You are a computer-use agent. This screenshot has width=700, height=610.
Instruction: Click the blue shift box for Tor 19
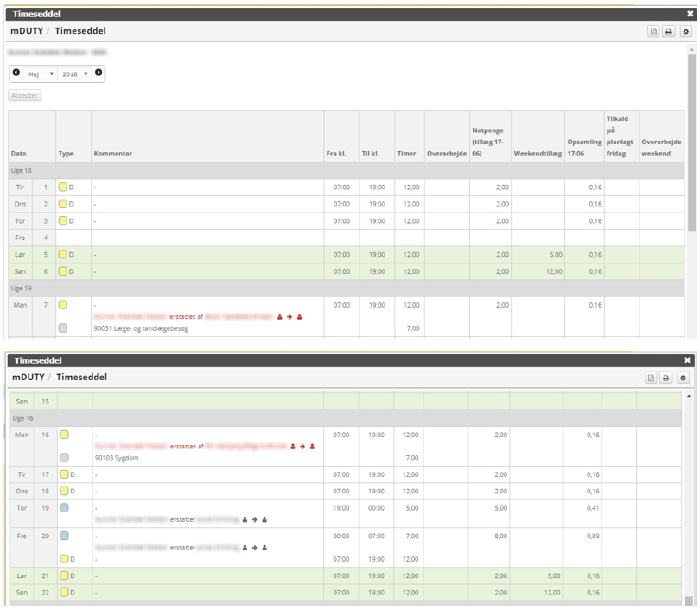coord(63,508)
